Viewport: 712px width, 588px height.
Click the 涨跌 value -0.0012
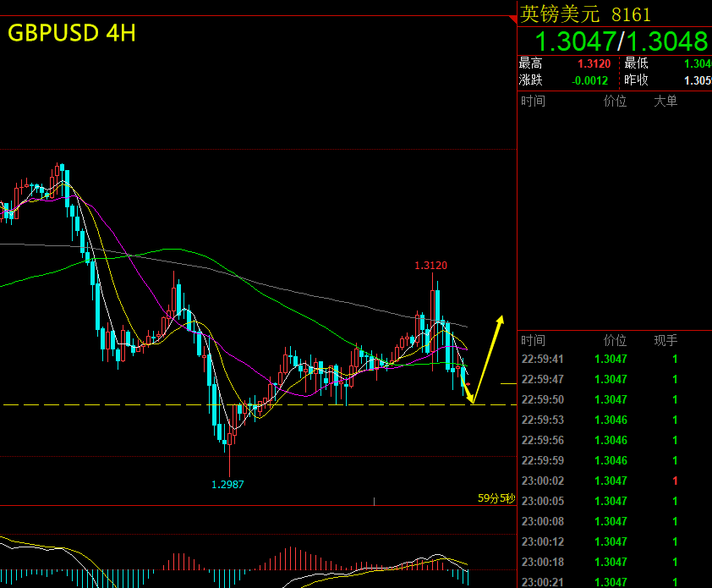[589, 81]
